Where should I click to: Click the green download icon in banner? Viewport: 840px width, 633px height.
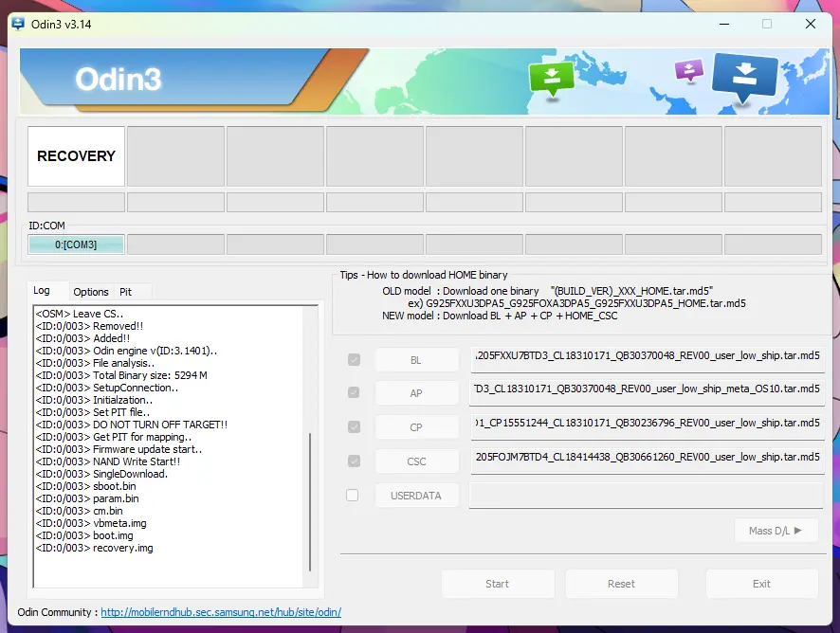point(551,80)
